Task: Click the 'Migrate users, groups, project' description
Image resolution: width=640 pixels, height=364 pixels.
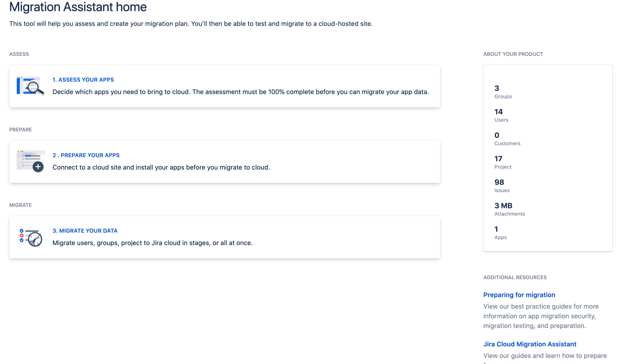Action: (152, 243)
